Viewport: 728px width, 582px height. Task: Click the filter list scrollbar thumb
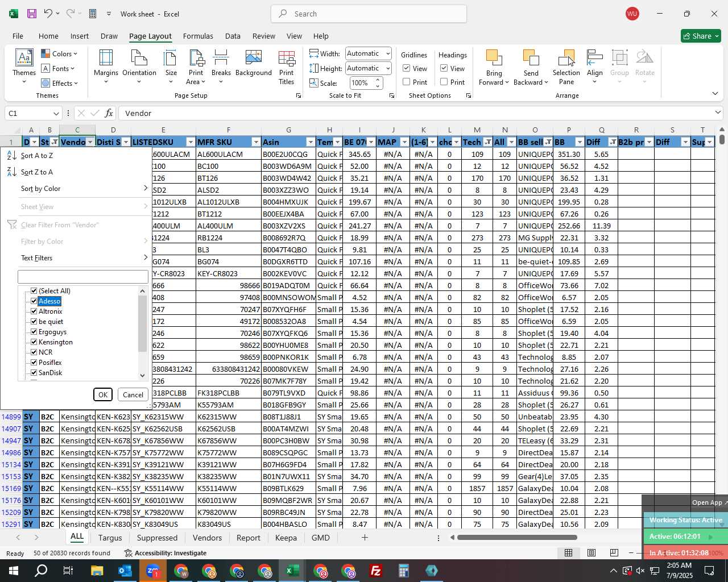[142, 324]
